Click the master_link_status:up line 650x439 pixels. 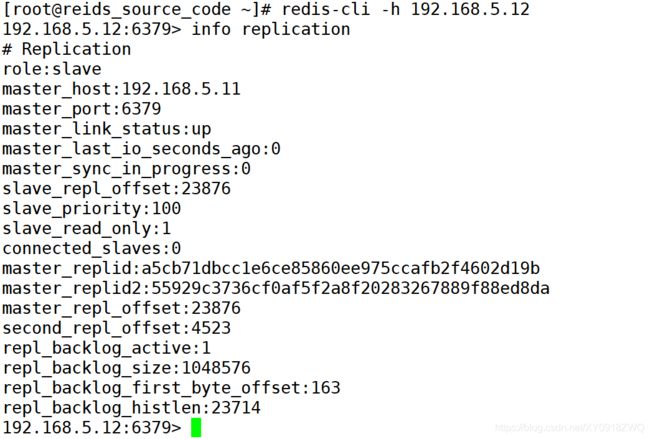click(x=107, y=129)
